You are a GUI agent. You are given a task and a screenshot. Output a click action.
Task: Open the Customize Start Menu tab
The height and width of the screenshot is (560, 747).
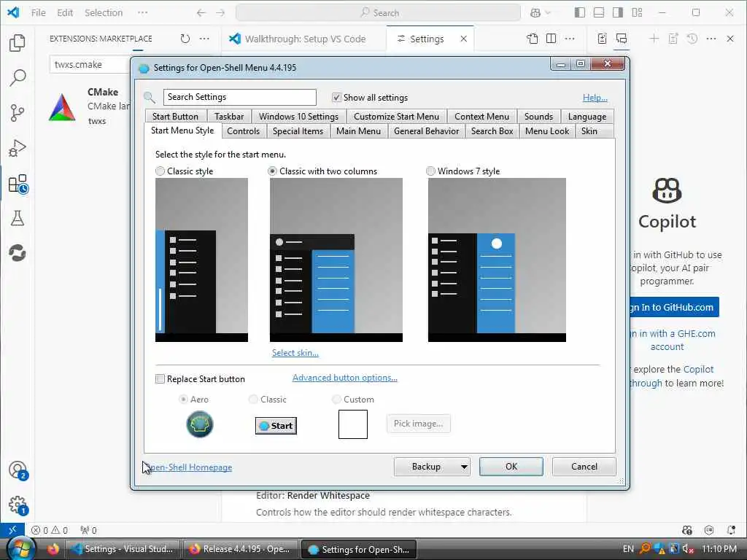coord(396,117)
